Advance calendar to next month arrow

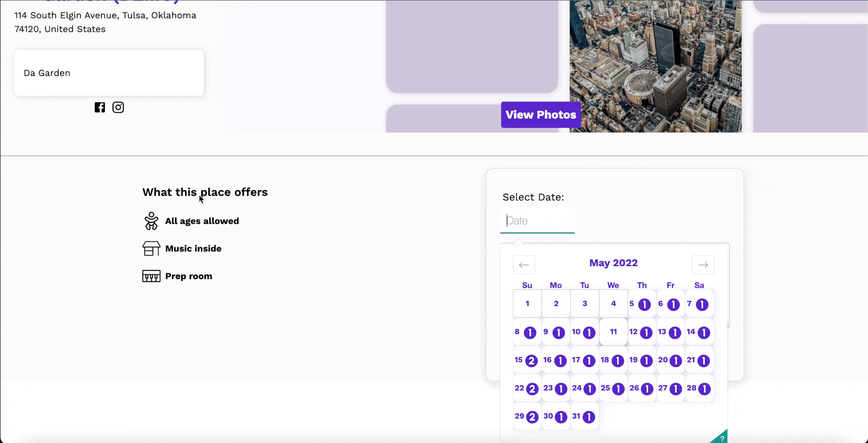point(703,265)
